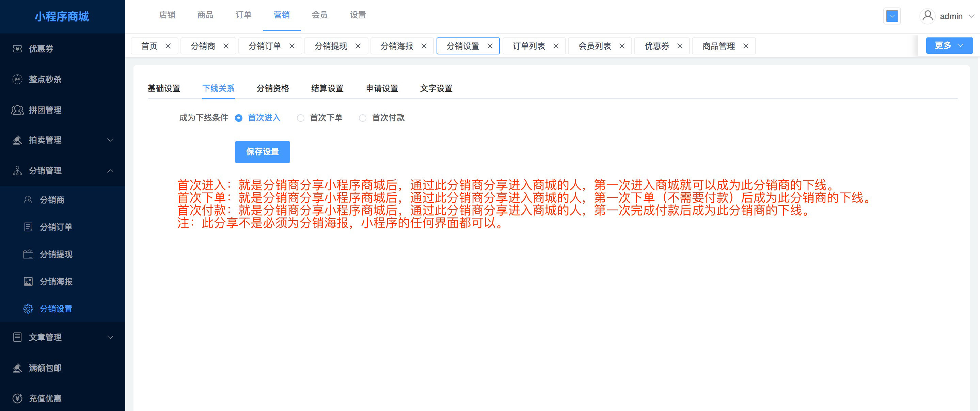Open the 会员 top menu
This screenshot has height=411, width=980.
[x=319, y=15]
